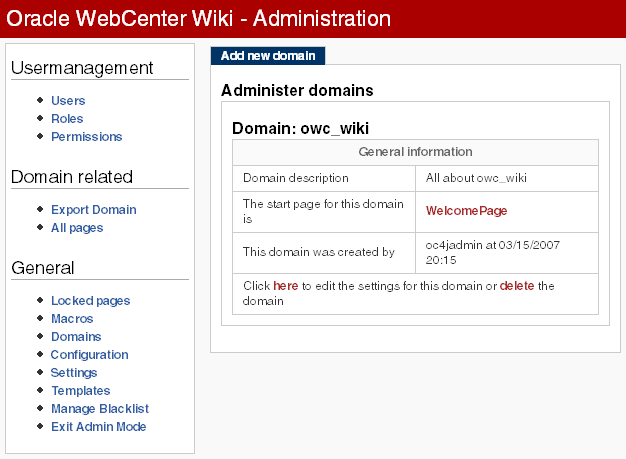Select 'The start page for this domain is' cell
626x459 pixels.
(324, 212)
